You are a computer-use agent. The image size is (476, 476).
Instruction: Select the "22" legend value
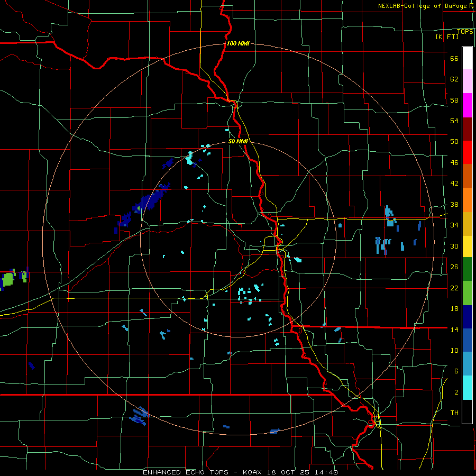point(454,288)
